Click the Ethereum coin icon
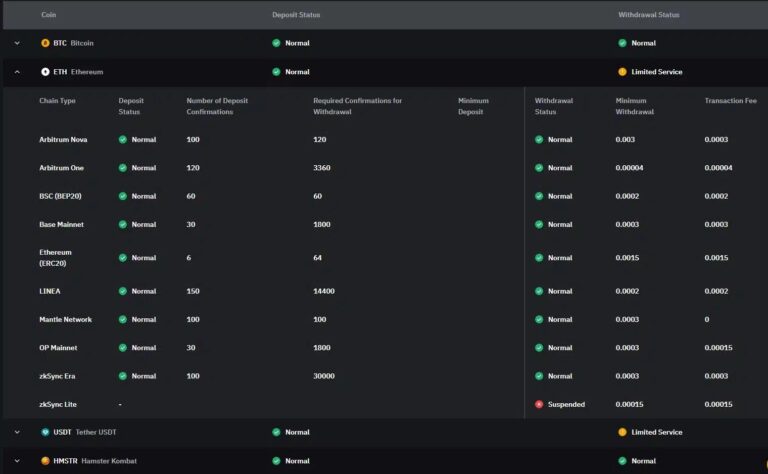This screenshot has width=768, height=474. click(45, 72)
